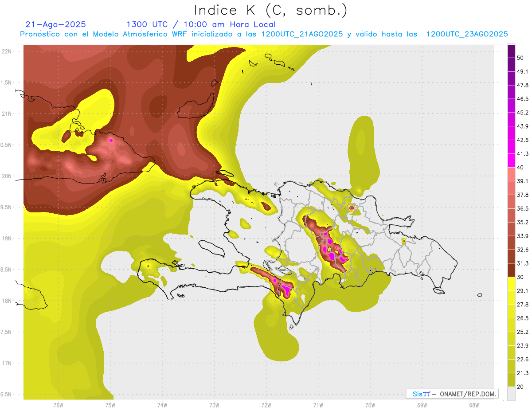Screen dimensions: 532x411
Task: Click the longitude label '74W'
Action: click(x=162, y=405)
